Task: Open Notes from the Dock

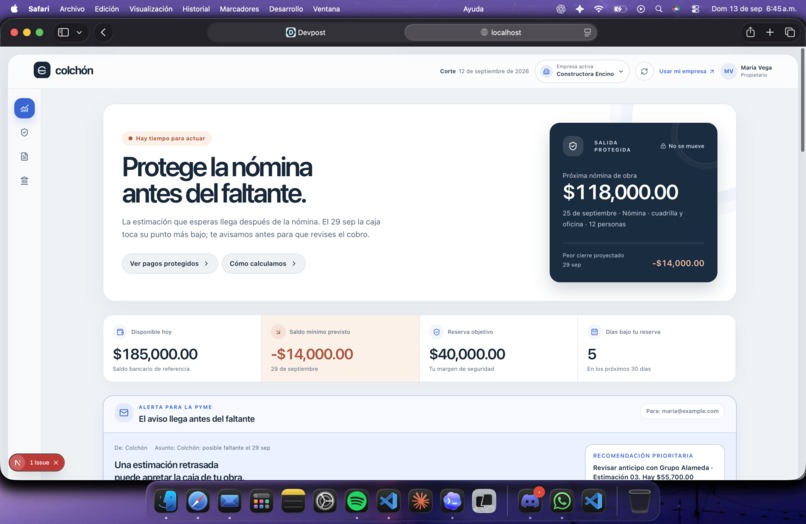Action: [293, 501]
